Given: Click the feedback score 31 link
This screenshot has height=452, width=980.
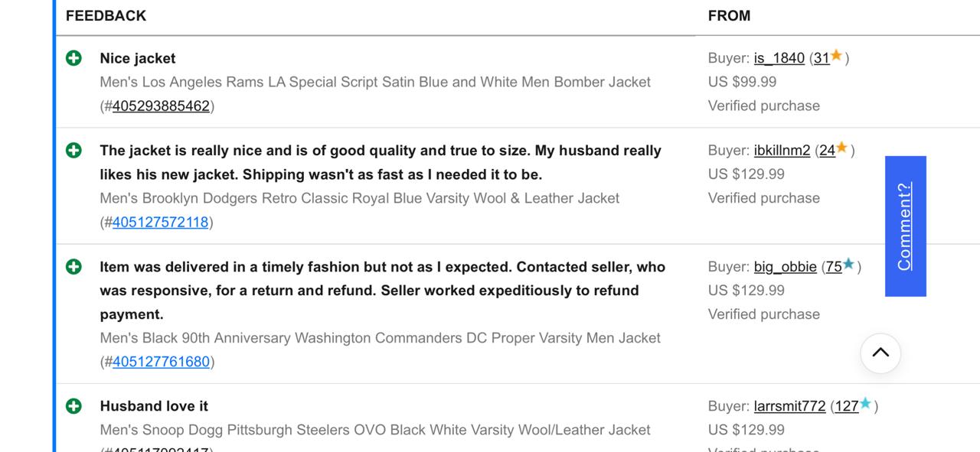Looking at the screenshot, I should pyautogui.click(x=823, y=57).
